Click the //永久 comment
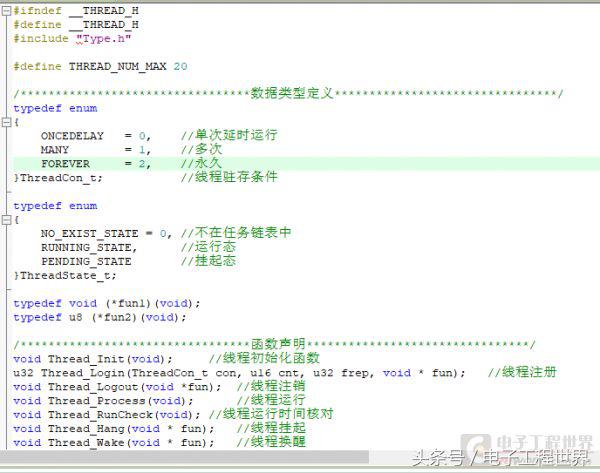600x473 pixels. tap(201, 163)
